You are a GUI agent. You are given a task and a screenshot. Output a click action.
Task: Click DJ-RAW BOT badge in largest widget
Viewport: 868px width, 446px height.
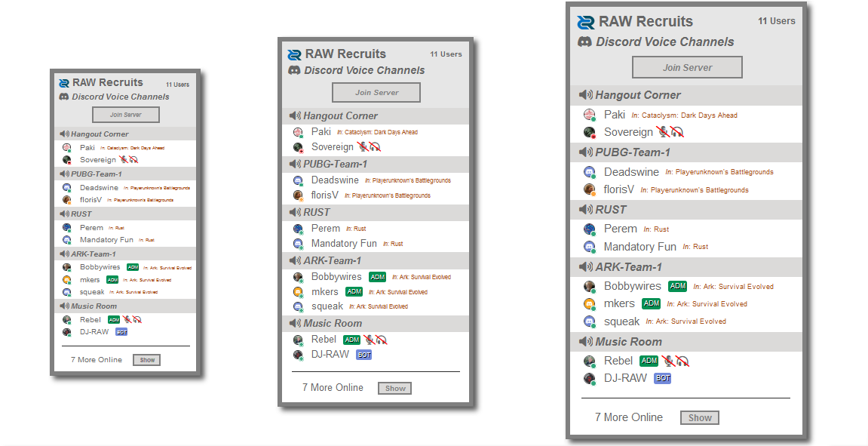663,378
